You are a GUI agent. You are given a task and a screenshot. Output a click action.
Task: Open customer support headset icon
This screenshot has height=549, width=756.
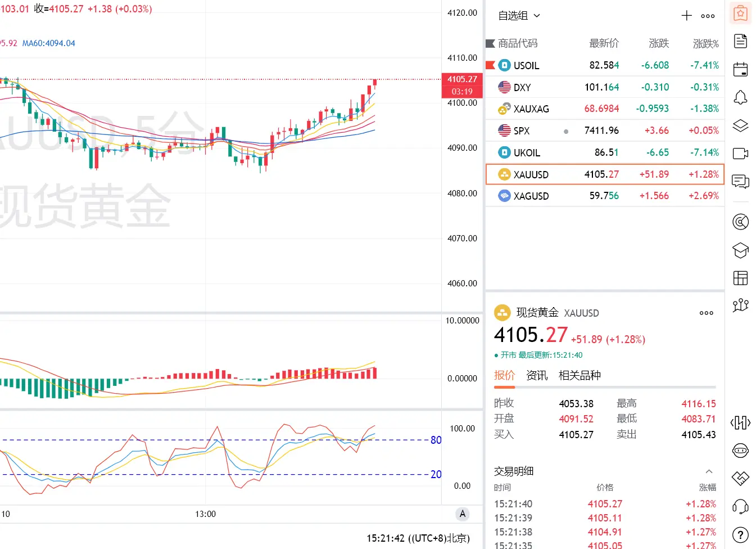tap(740, 507)
